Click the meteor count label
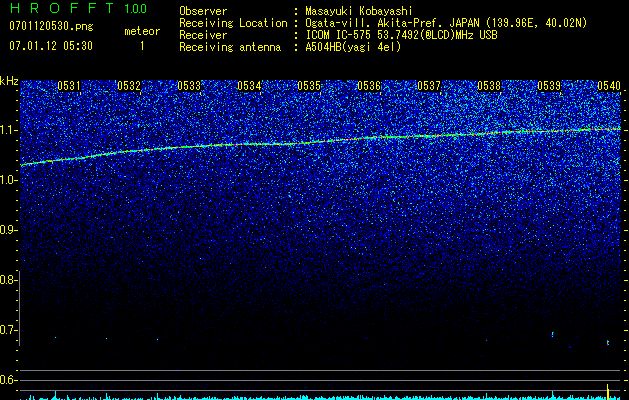Viewport: 629px width, 400px height. [x=142, y=31]
